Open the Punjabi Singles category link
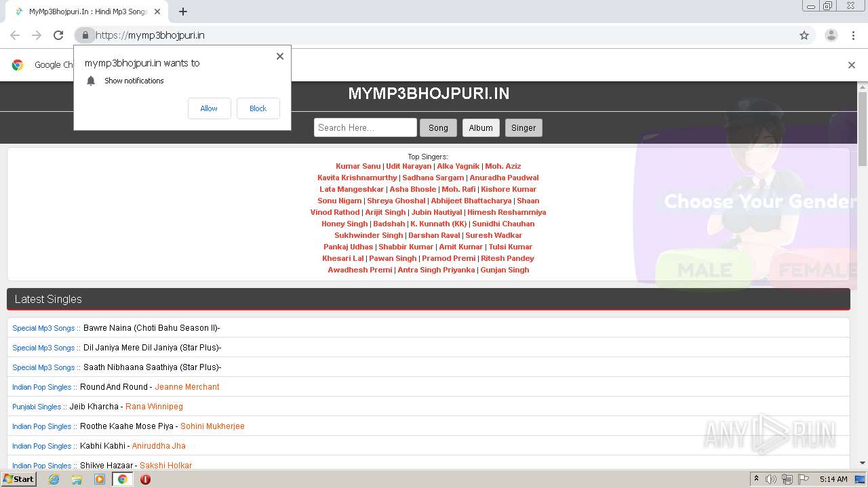Image resolution: width=868 pixels, height=488 pixels. tap(37, 407)
